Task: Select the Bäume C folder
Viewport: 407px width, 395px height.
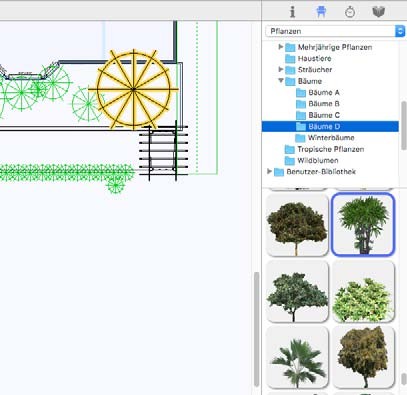Action: point(317,115)
